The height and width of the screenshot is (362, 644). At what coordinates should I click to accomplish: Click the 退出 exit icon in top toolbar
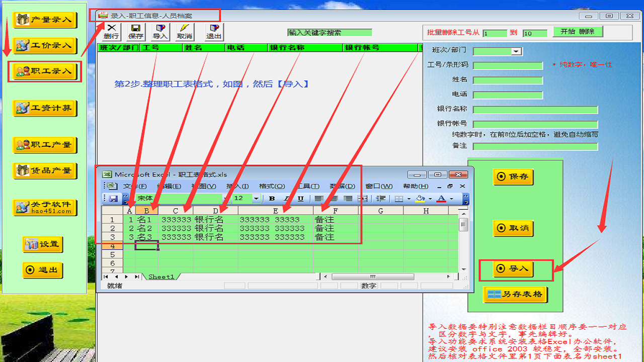coord(214,32)
